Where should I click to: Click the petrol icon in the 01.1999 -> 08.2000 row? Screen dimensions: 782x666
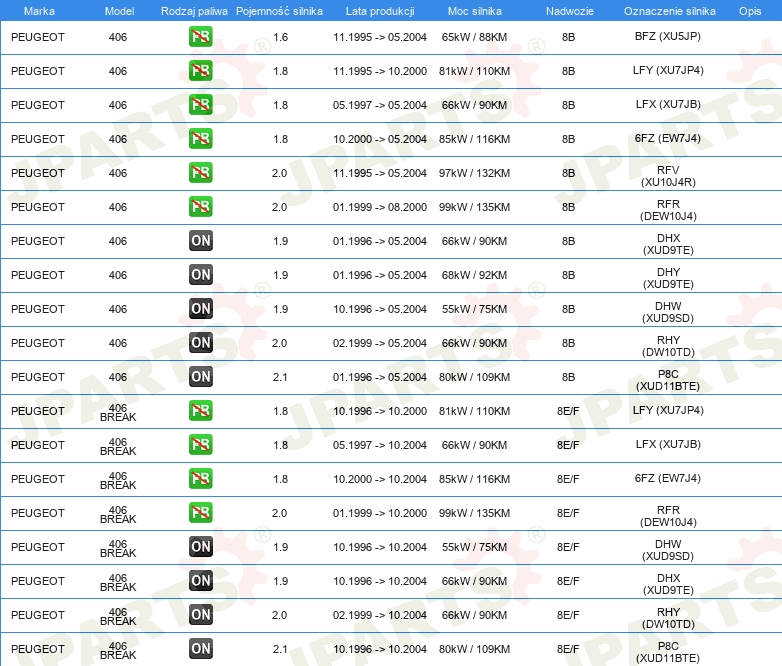[x=200, y=207]
